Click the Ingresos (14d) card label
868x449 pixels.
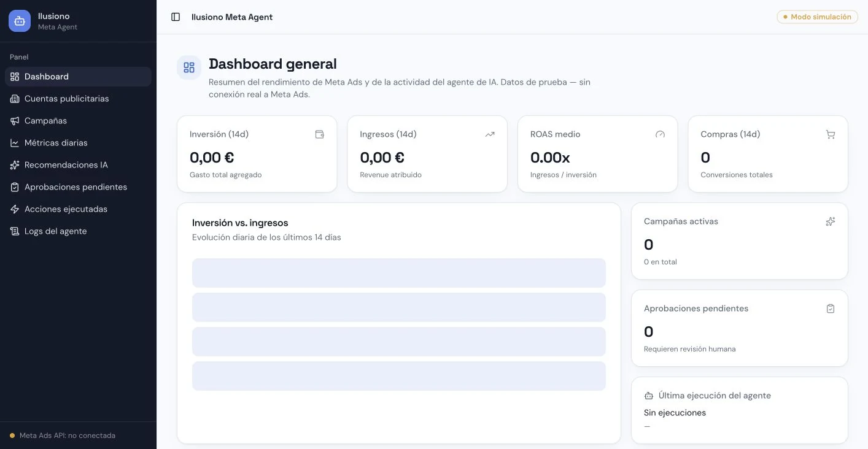tap(388, 134)
